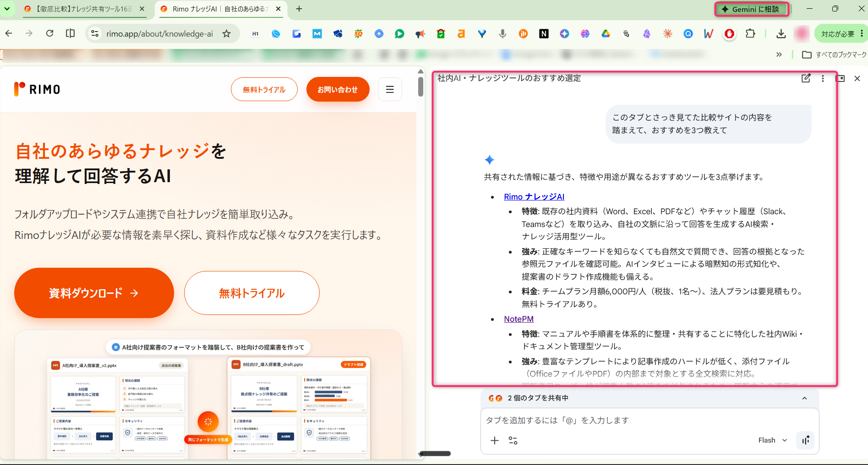Viewport: 868px width, 465px height.
Task: Open the split view icon beside reload
Action: tap(70, 33)
